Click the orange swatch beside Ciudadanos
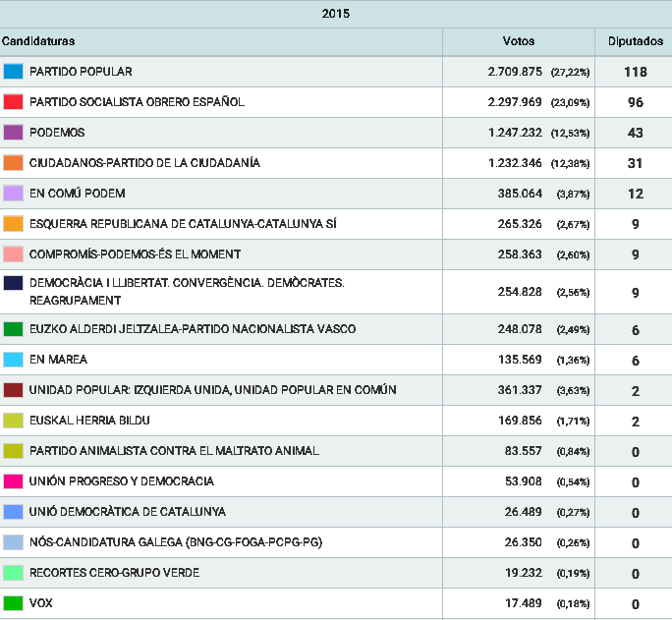The width and height of the screenshot is (672, 620). (x=13, y=163)
